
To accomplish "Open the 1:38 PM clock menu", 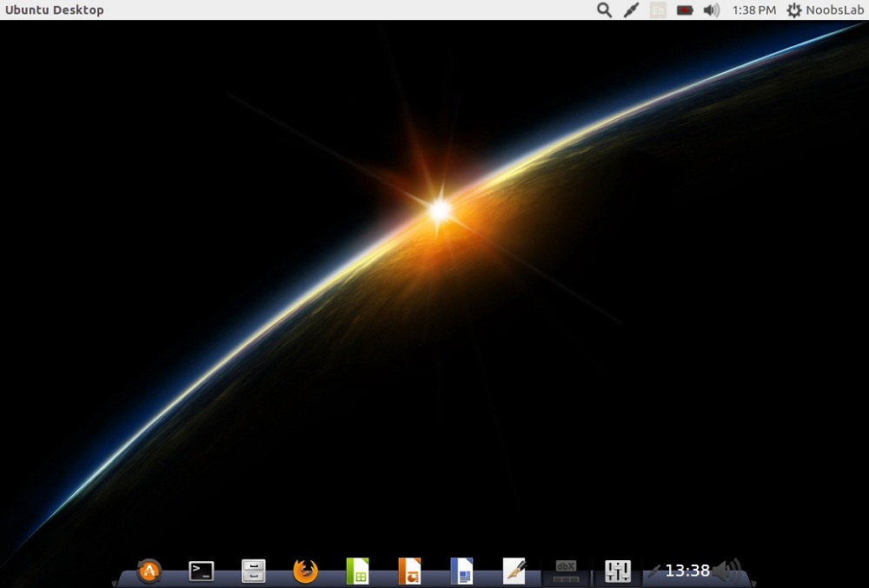I will click(x=753, y=10).
